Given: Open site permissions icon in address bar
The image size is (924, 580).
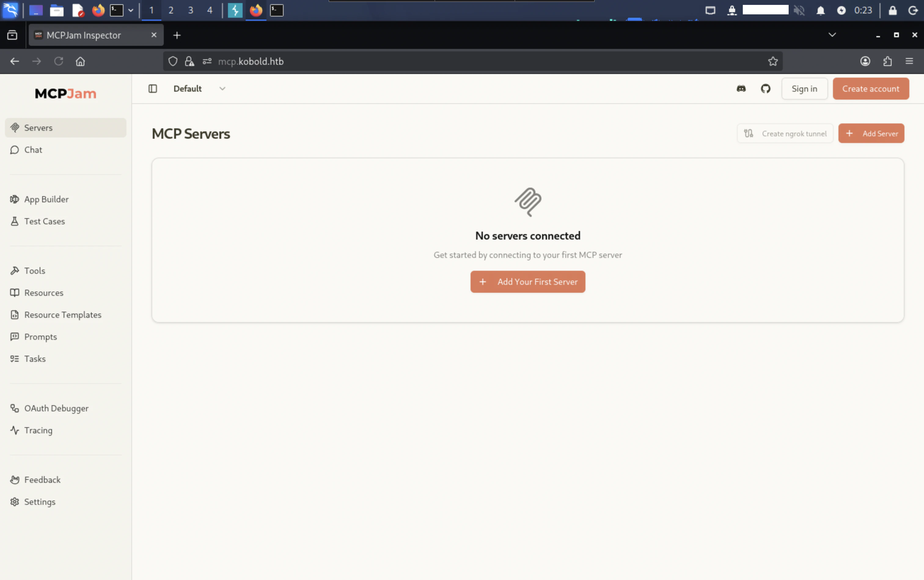Looking at the screenshot, I should [207, 61].
